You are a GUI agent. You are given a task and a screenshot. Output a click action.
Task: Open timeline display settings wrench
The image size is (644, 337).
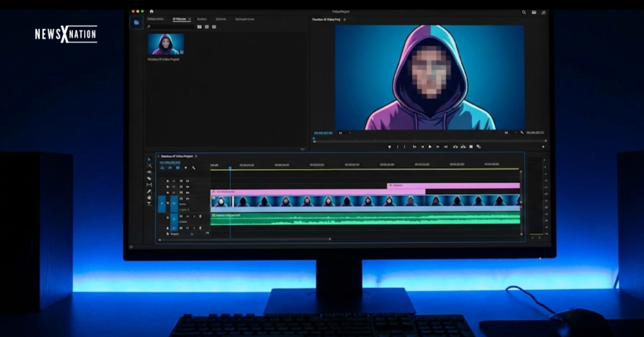[194, 168]
